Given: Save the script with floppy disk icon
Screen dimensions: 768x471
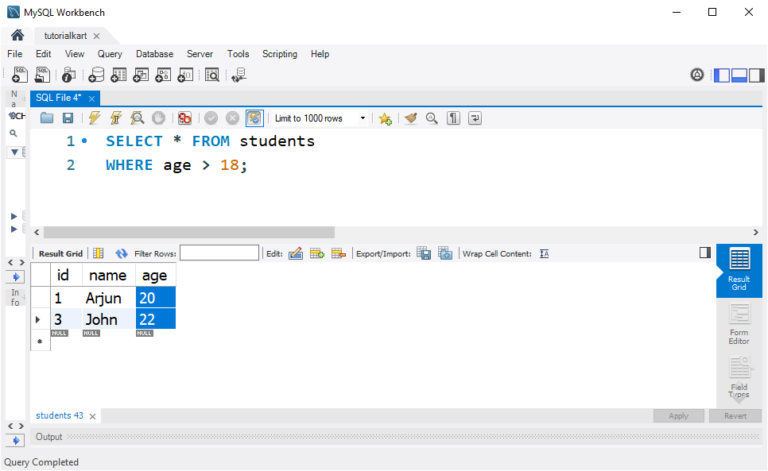Looking at the screenshot, I should (x=68, y=118).
